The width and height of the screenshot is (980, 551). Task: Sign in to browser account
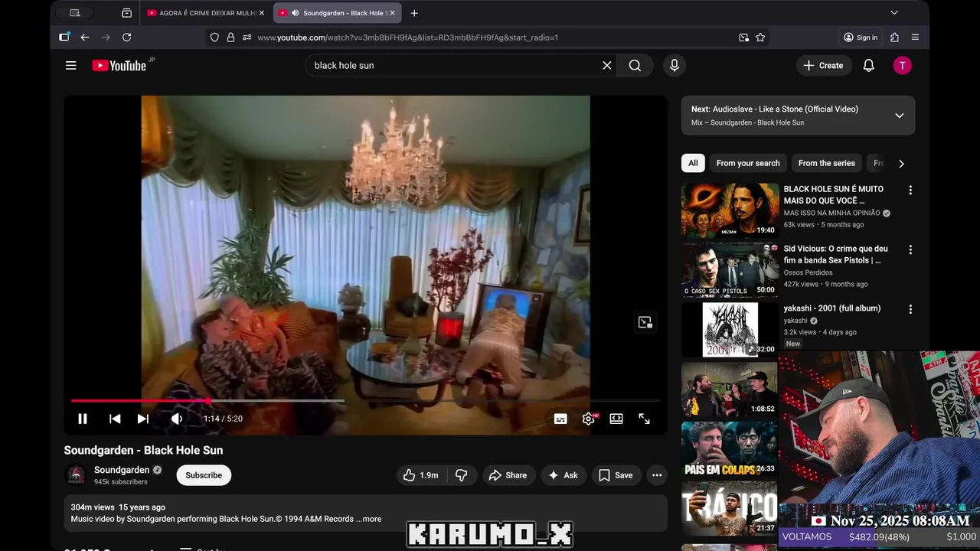coord(861,37)
